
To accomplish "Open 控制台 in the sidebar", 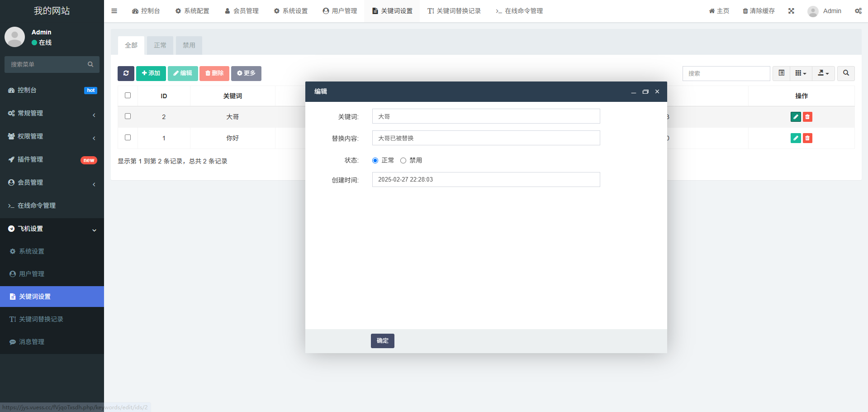I will point(52,90).
